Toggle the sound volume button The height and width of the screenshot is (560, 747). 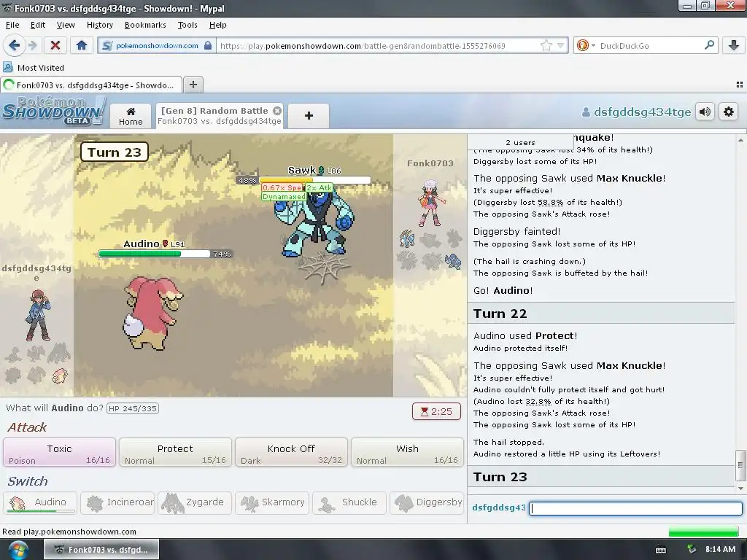tap(705, 112)
